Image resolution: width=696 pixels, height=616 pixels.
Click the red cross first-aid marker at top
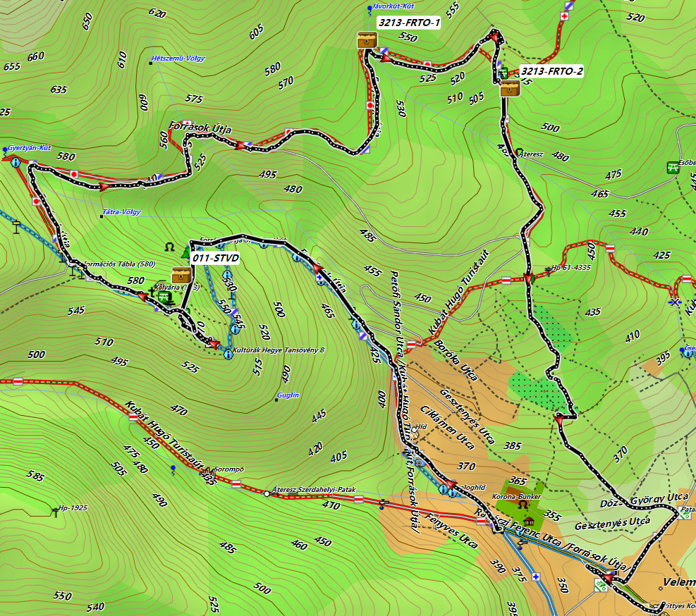[563, 16]
